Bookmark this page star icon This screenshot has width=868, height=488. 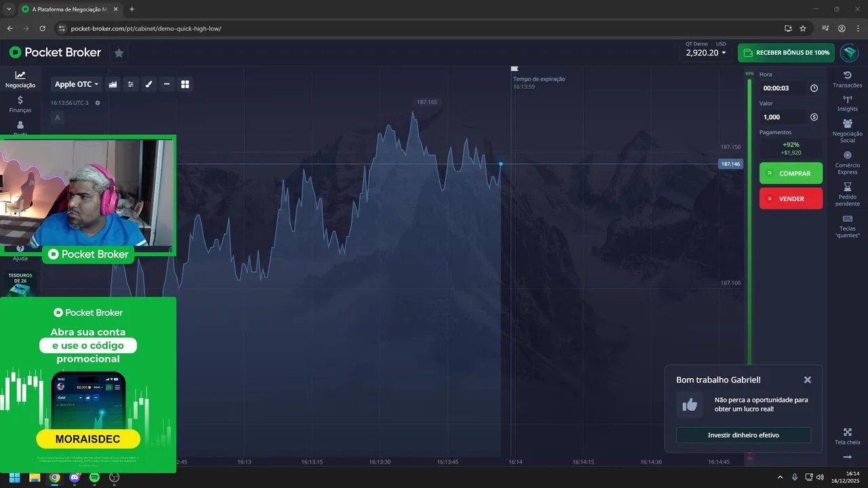(803, 28)
